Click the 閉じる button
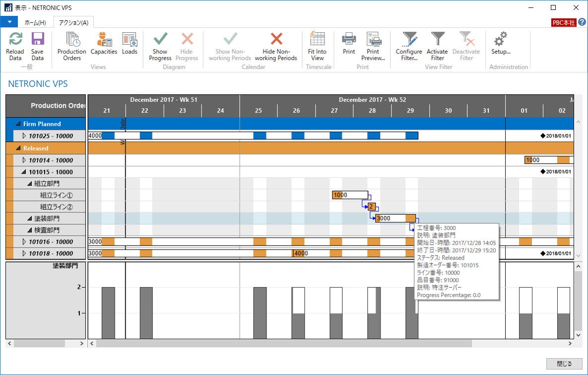Viewport: 588px width, 375px height. coord(564,364)
